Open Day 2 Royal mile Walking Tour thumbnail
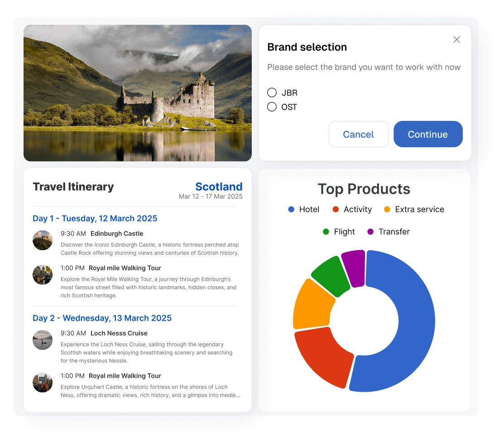This screenshot has width=504, height=443. coord(43,383)
